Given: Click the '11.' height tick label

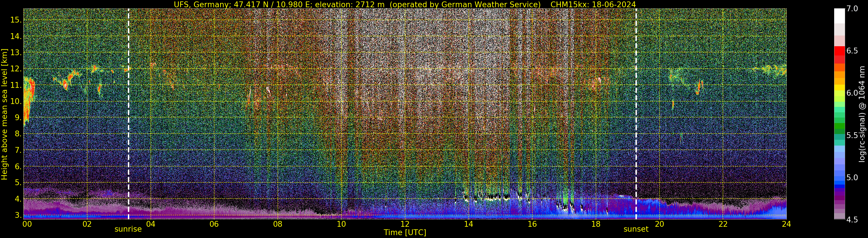Looking at the screenshot, I should [x=16, y=85].
